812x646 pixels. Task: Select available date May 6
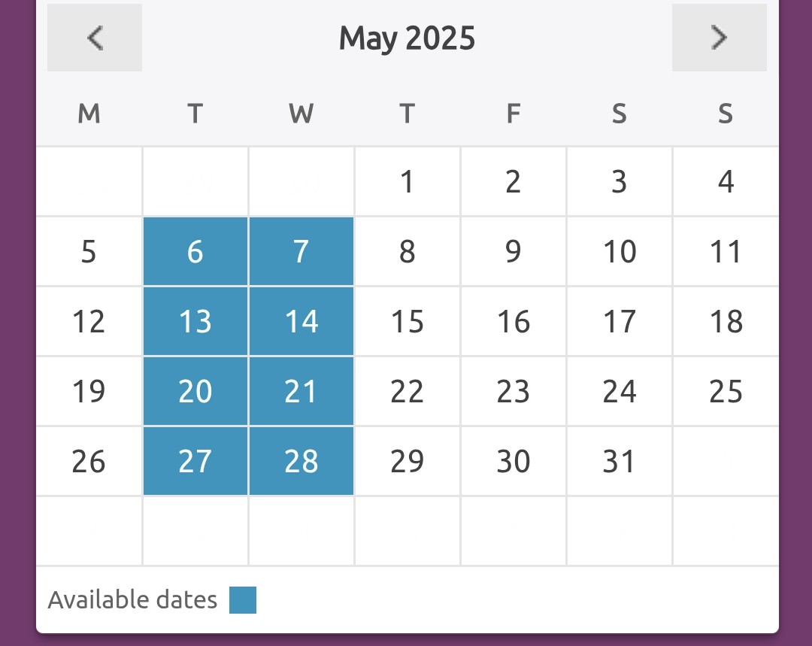pyautogui.click(x=195, y=251)
